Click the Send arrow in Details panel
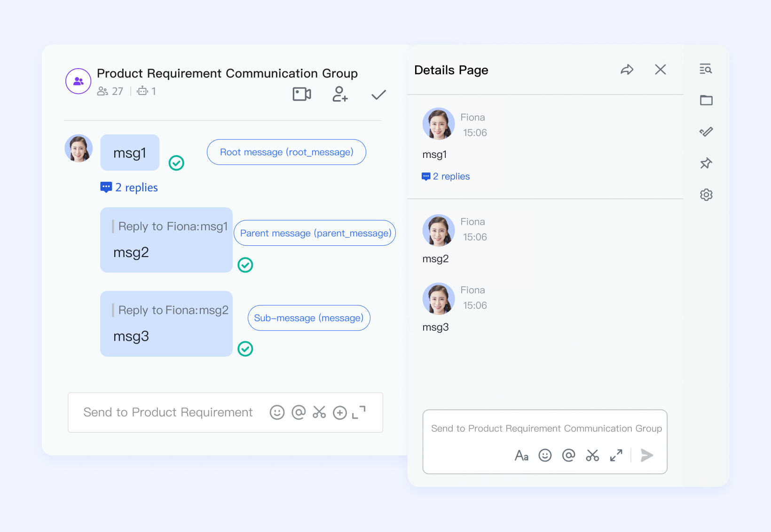 click(x=647, y=455)
